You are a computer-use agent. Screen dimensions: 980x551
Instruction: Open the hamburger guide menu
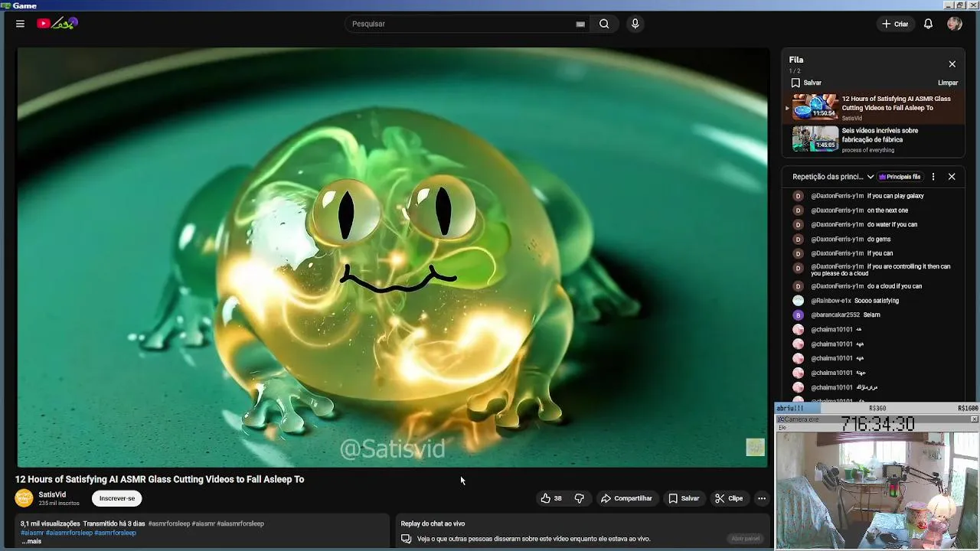20,24
